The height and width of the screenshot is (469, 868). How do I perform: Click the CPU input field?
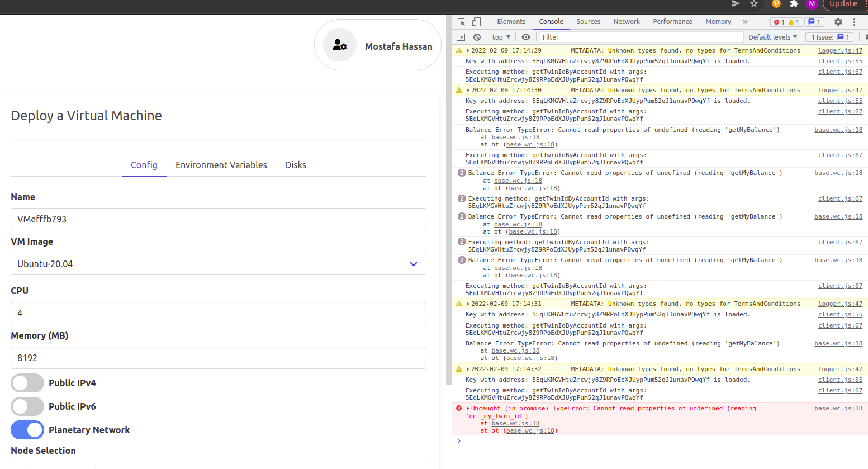pyautogui.click(x=219, y=313)
